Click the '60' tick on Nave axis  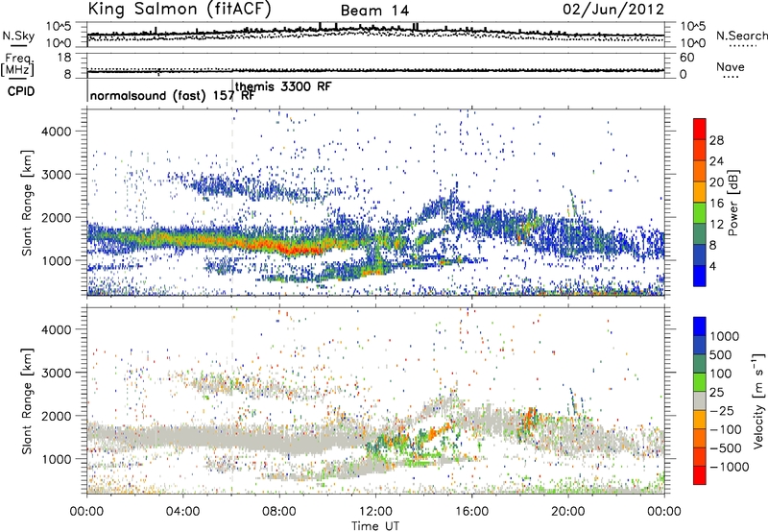(x=686, y=58)
